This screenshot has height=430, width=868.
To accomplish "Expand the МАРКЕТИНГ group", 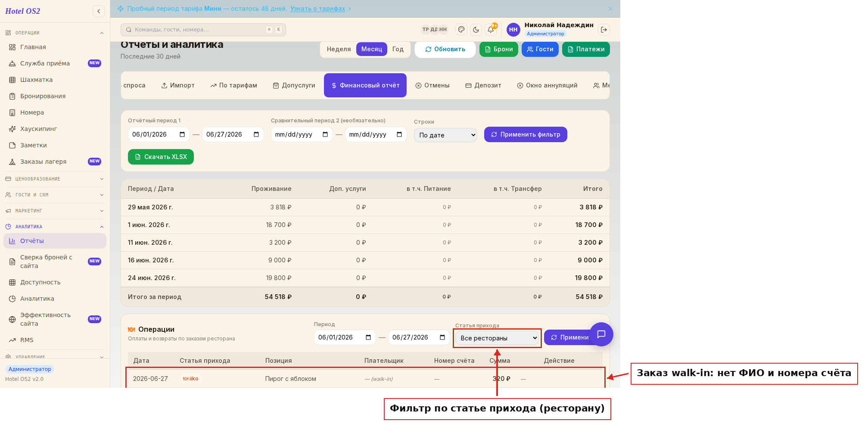I will (x=55, y=211).
